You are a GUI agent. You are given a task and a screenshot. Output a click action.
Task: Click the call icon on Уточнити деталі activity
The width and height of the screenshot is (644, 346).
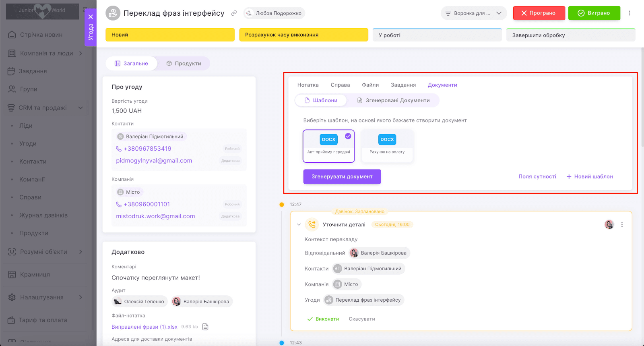312,224
